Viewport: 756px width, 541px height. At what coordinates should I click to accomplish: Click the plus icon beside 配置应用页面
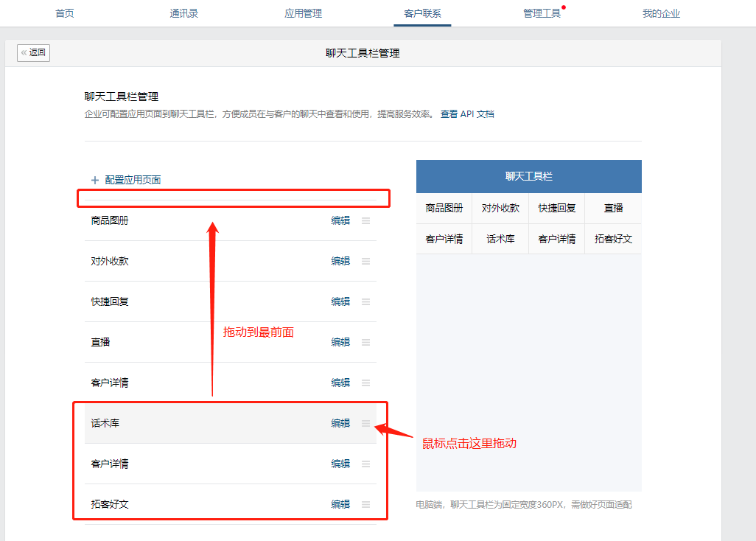(x=95, y=180)
